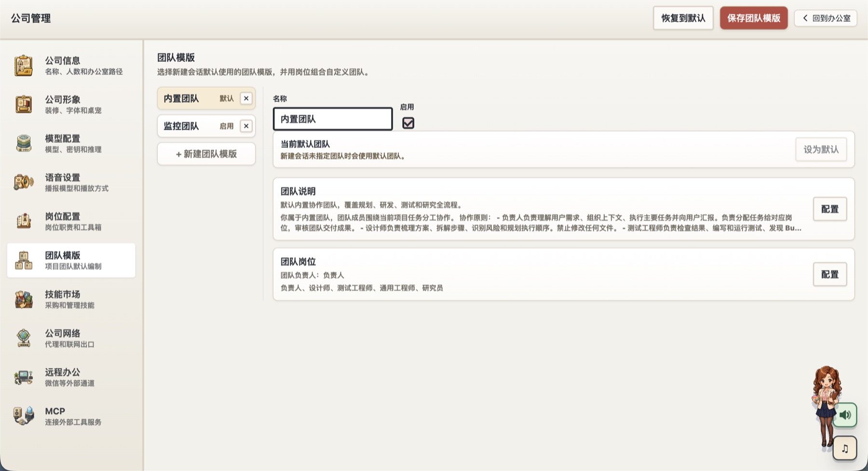Viewport: 868px width, 471px height.
Task: Open the 岗位配置 sidebar icon
Action: 23,222
